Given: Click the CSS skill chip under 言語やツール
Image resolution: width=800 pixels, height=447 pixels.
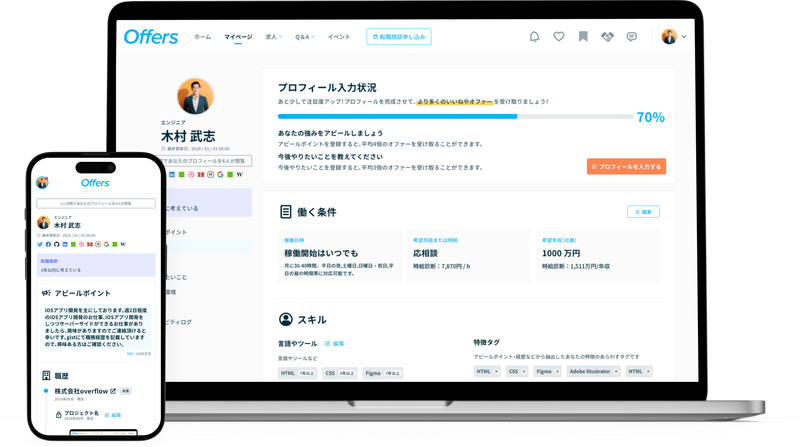Looking at the screenshot, I should coord(340,373).
